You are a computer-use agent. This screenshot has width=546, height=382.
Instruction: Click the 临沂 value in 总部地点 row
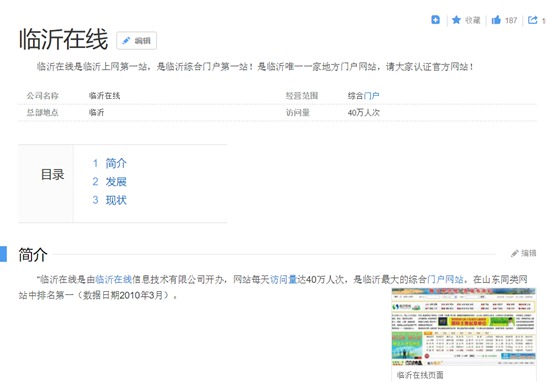(96, 112)
